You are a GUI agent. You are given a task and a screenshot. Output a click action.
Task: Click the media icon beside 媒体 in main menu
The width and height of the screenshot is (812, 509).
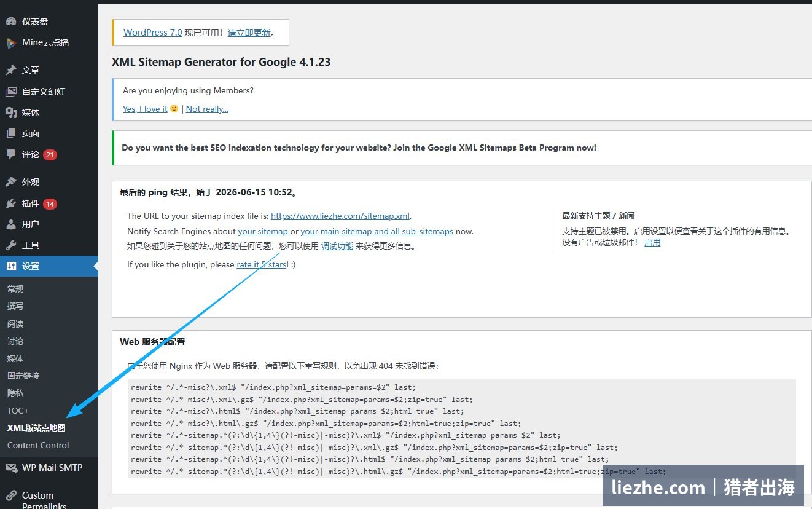11,112
